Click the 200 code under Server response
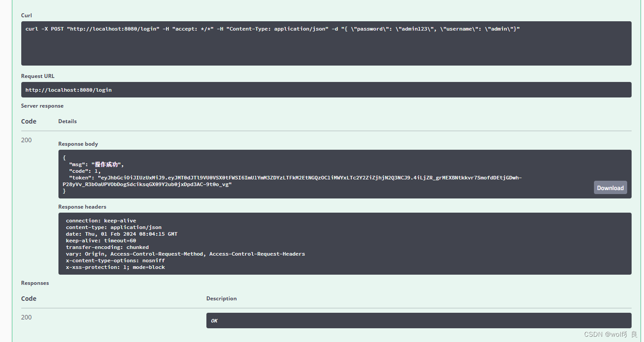Viewport: 644px width, 342px height. [x=27, y=140]
